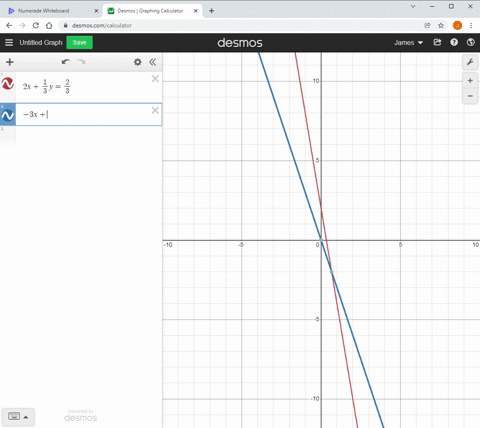Open the Untitled Graph title
Screen dimensions: 480x428
41,43
